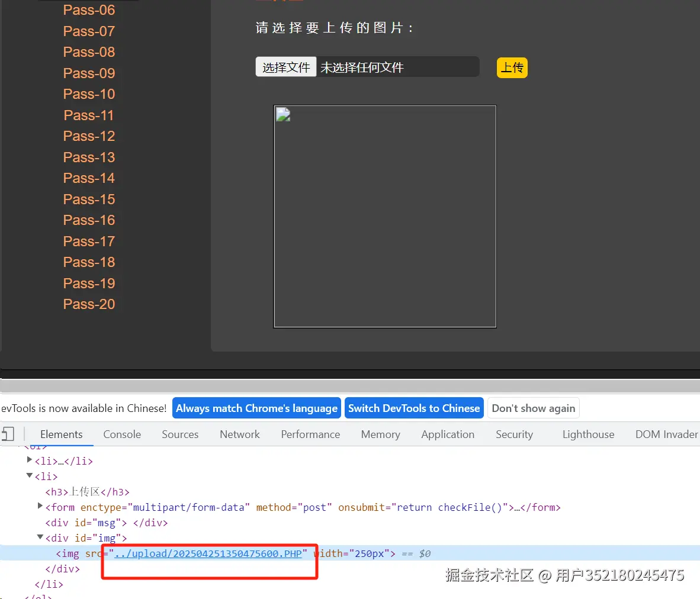700x599 pixels.
Task: Open the Pass-06 link
Action: pos(89,10)
